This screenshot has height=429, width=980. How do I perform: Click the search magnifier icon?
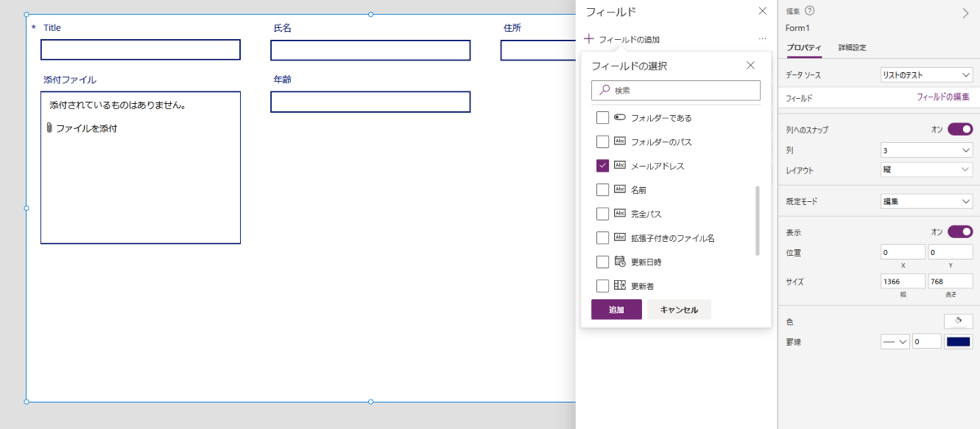[x=604, y=90]
